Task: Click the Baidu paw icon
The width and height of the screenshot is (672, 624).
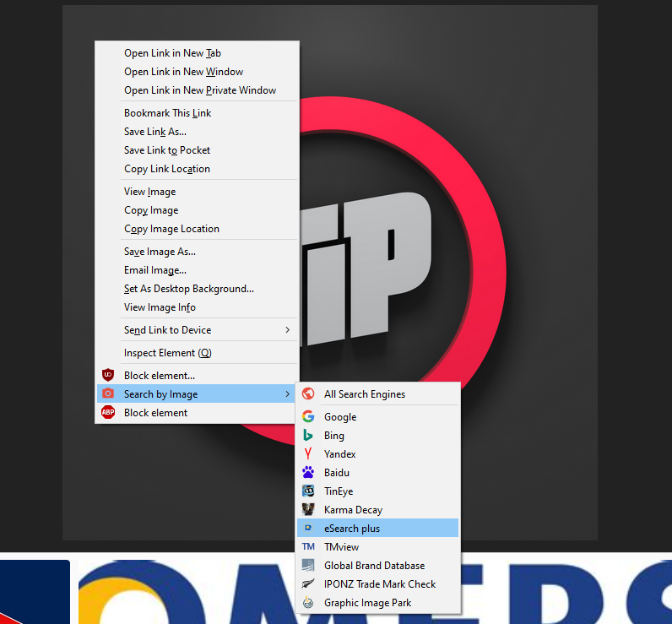Action: coord(308,472)
